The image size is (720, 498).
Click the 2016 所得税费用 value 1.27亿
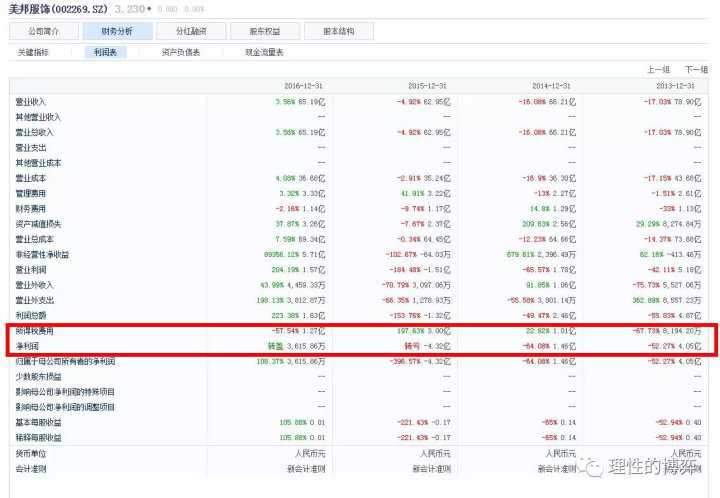pyautogui.click(x=313, y=331)
